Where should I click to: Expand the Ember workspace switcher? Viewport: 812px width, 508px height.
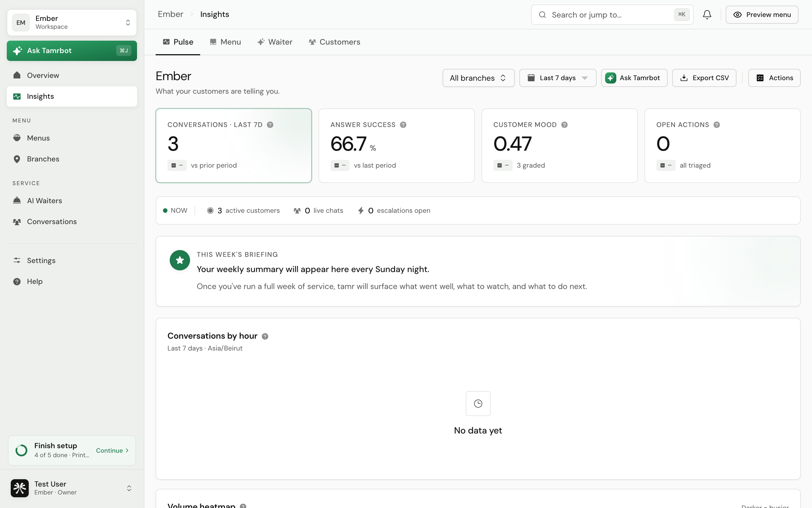72,23
